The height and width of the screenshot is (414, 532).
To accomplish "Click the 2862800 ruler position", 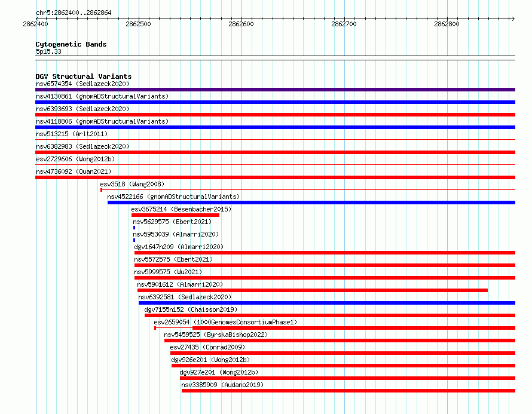I will (x=447, y=24).
